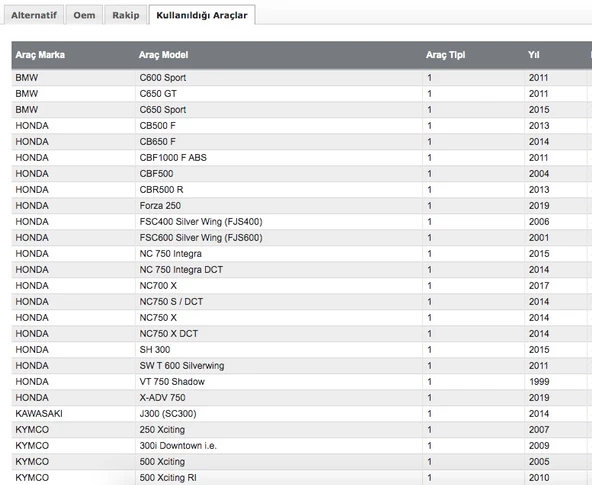
Task: Select the Rakip tab
Action: (126, 15)
